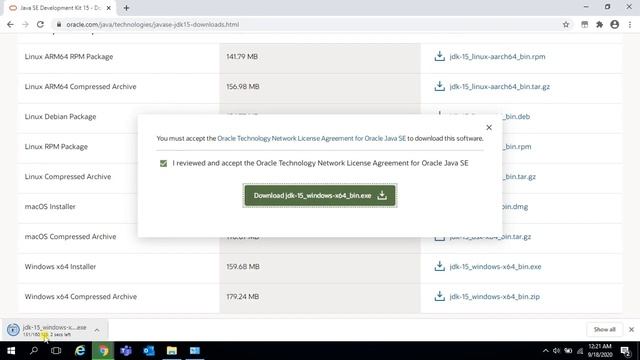Accept the Oracle license agreement checkbox
This screenshot has height=360, width=640.
(x=163, y=163)
